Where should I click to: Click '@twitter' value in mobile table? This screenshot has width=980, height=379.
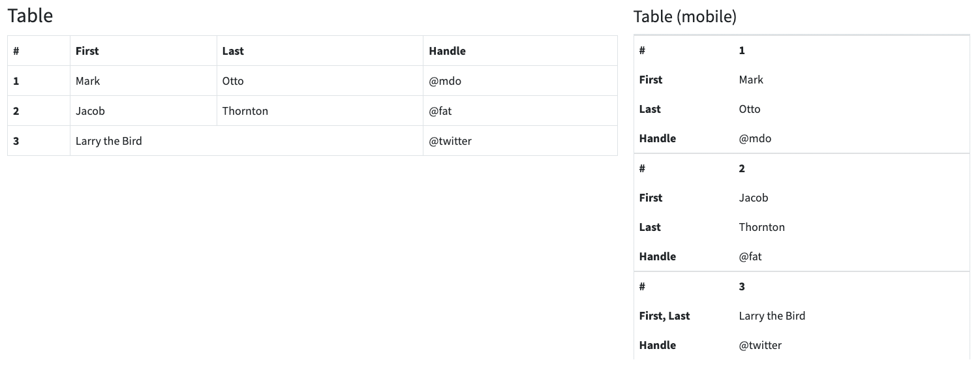click(760, 345)
